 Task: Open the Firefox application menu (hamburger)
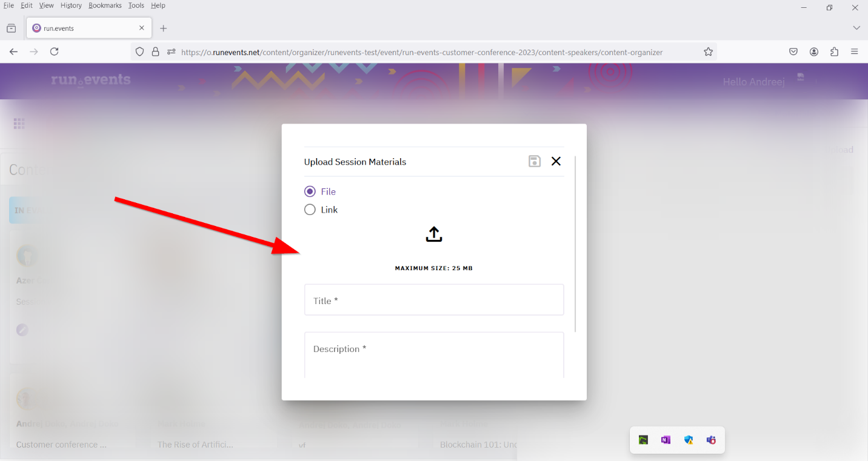tap(855, 52)
